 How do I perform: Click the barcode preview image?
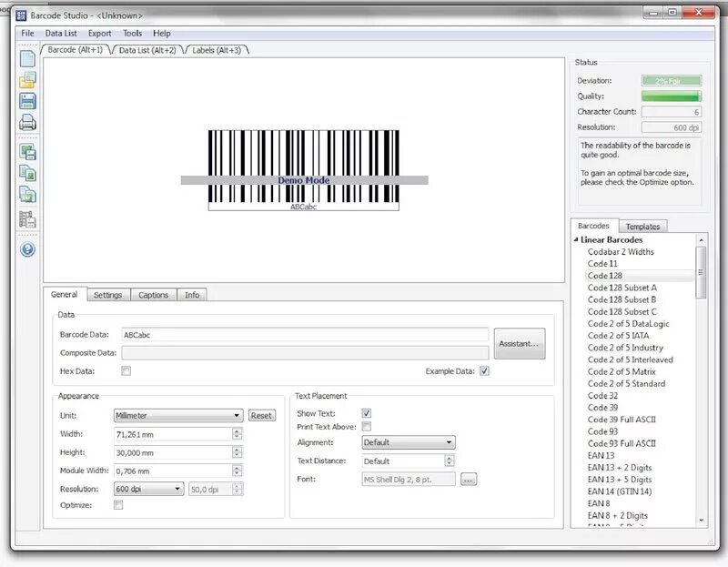(304, 170)
